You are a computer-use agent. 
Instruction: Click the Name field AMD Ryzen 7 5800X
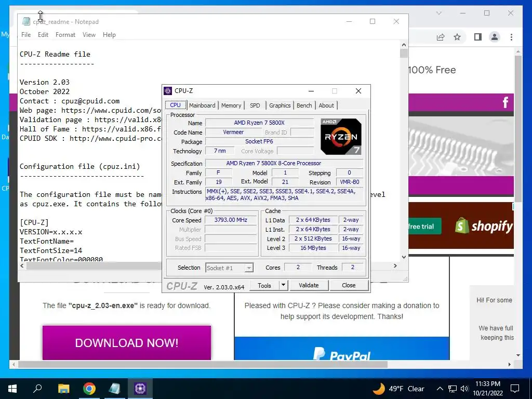(x=259, y=123)
